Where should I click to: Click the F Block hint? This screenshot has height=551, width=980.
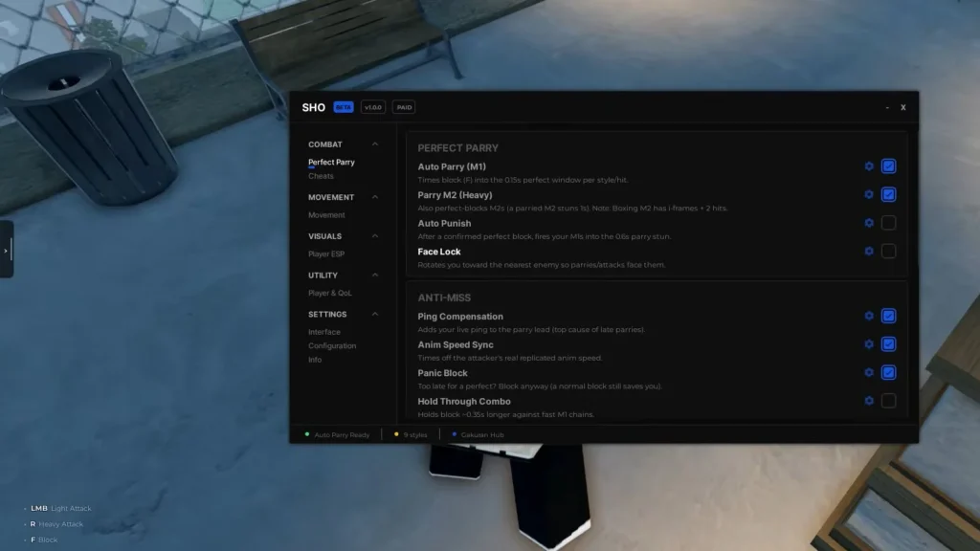point(44,540)
